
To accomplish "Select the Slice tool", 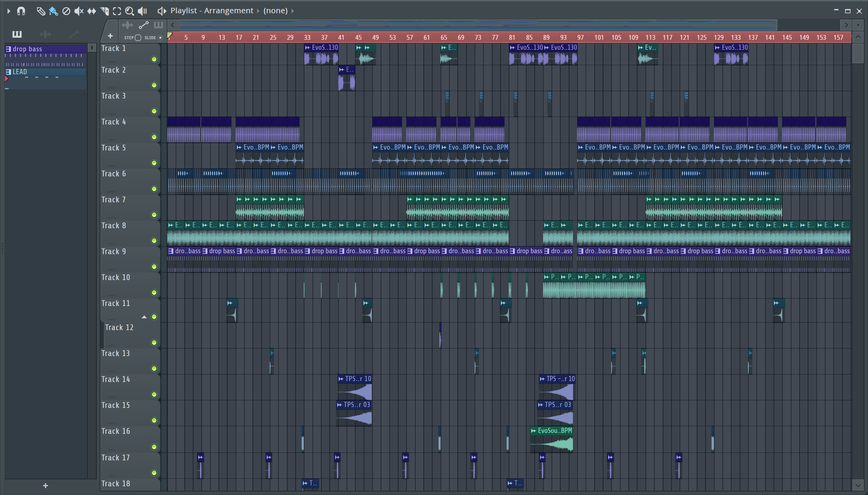I will click(104, 11).
